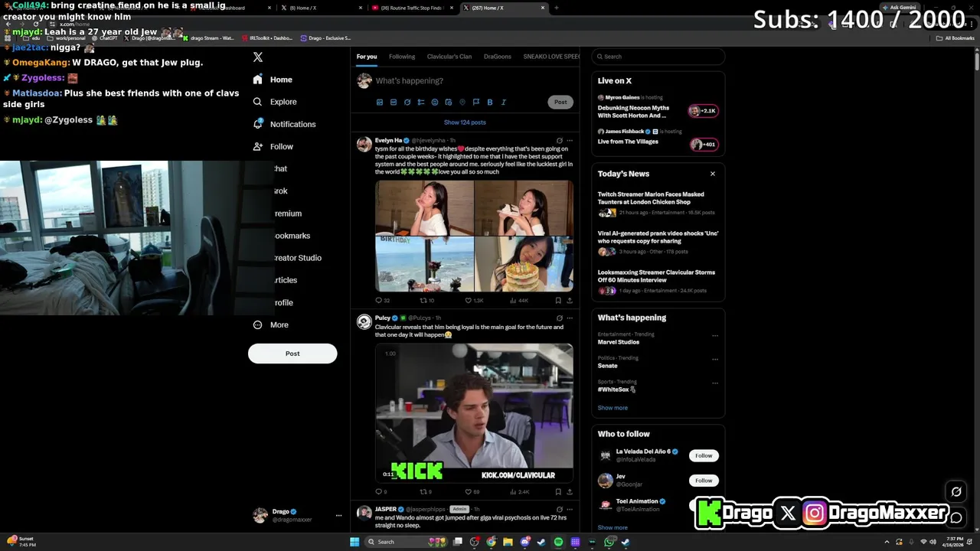Viewport: 980px width, 551px height.
Task: Open emoji picker in the composer
Action: point(435,102)
